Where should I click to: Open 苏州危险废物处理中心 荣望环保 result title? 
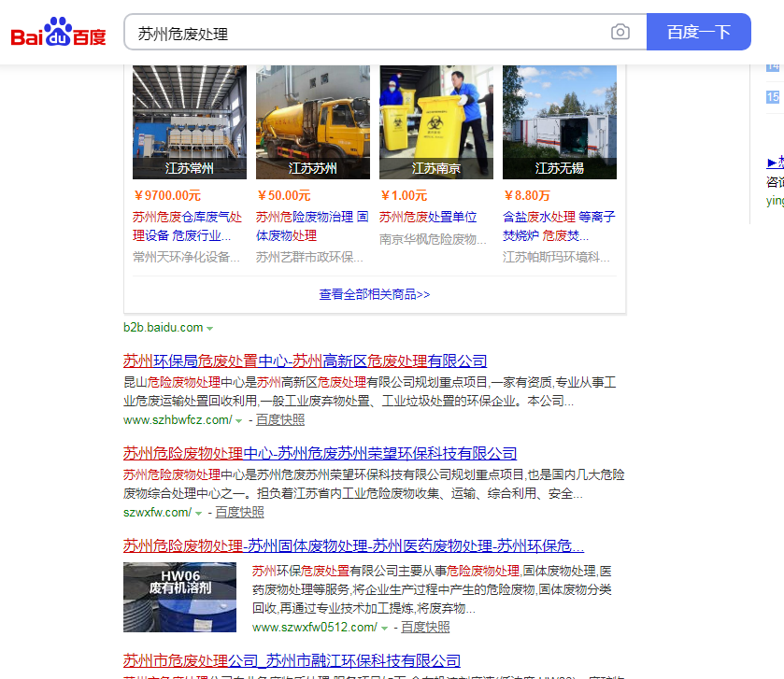pyautogui.click(x=320, y=454)
